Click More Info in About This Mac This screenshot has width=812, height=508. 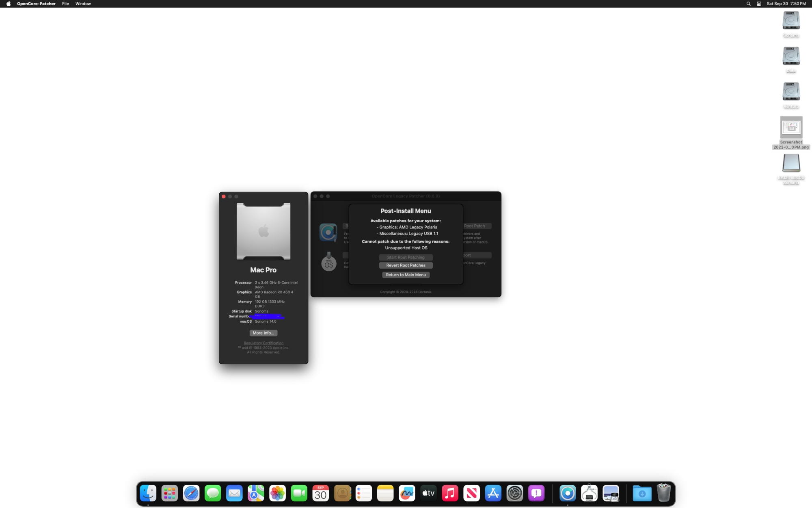click(263, 333)
